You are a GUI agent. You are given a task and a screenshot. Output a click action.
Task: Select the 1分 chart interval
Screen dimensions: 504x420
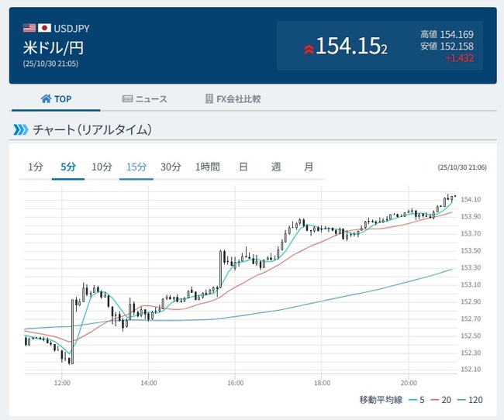click(x=36, y=167)
